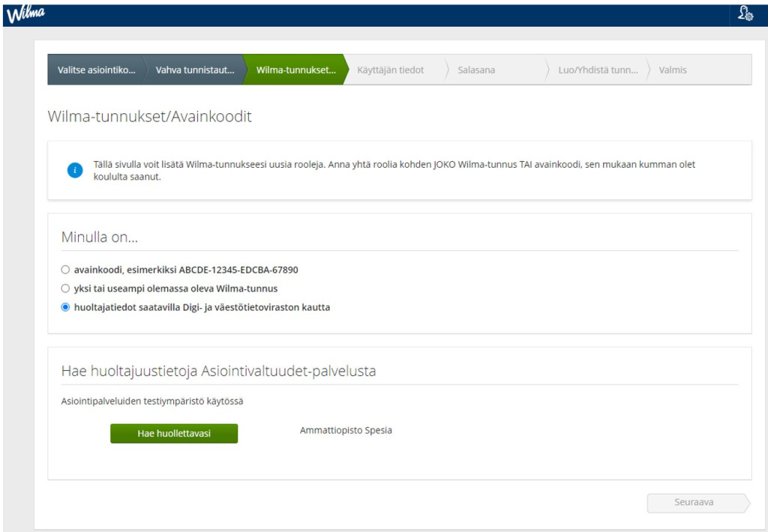Select the Luo/Yhdistä tunnus step
This screenshot has width=768, height=532.
(598, 70)
